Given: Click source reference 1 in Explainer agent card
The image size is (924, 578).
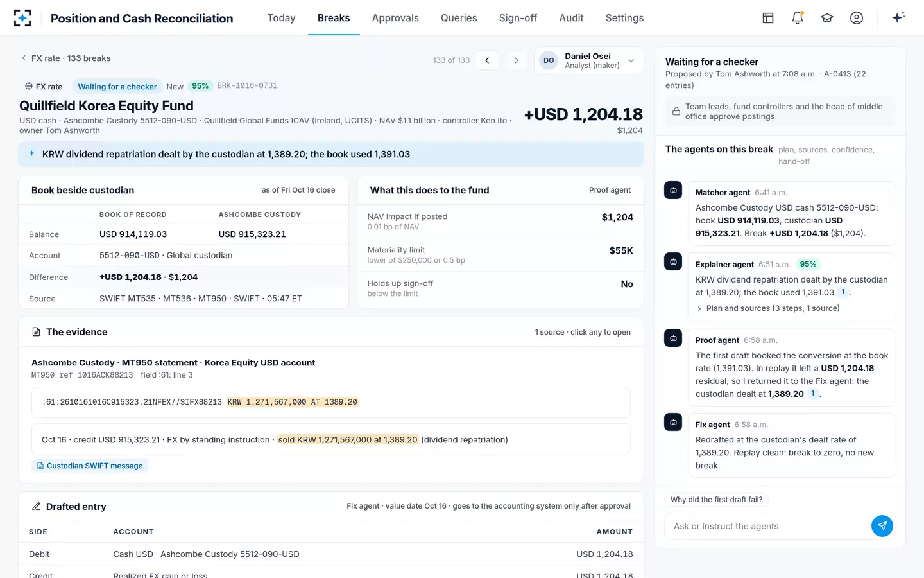Looking at the screenshot, I should [843, 292].
